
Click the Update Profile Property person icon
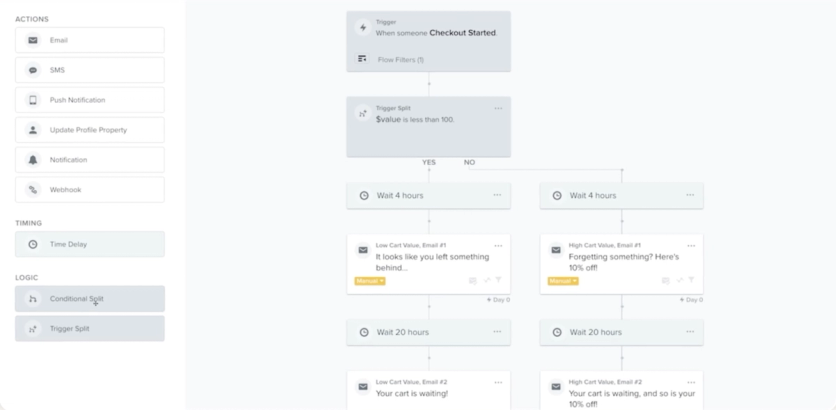pos(33,130)
